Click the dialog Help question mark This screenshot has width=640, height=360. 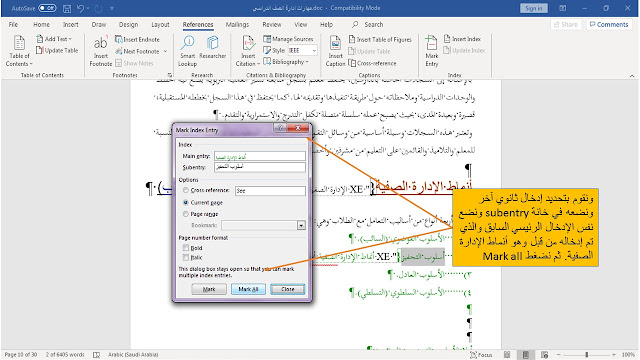tap(280, 128)
